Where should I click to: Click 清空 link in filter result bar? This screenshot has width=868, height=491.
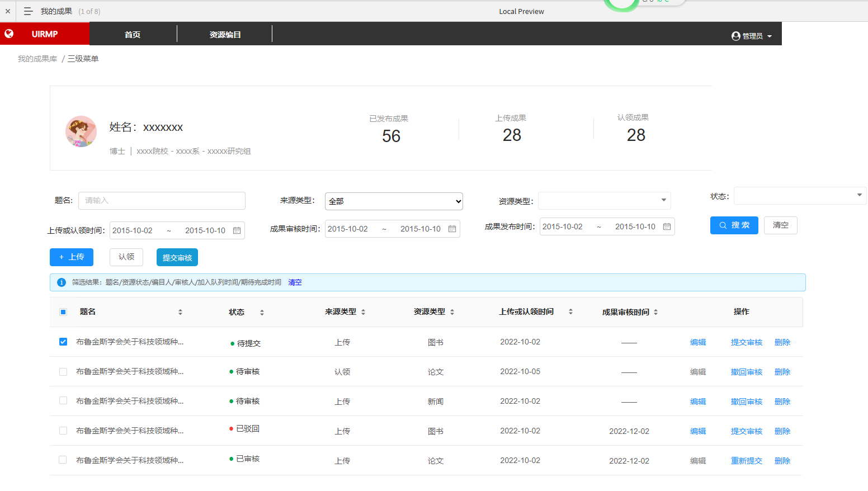tap(295, 282)
